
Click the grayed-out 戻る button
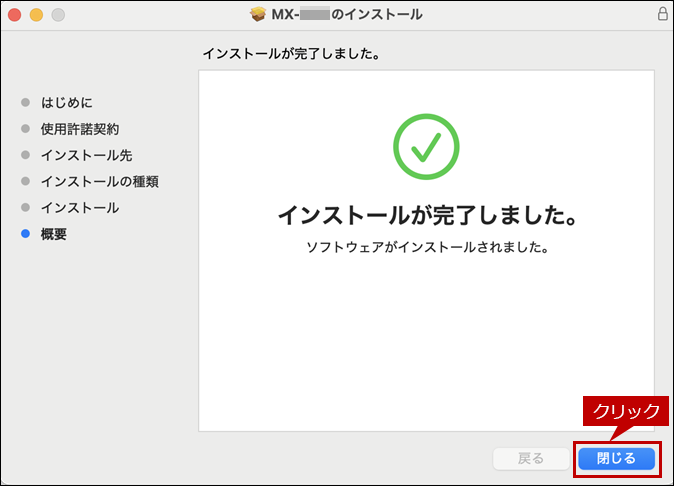click(x=531, y=458)
